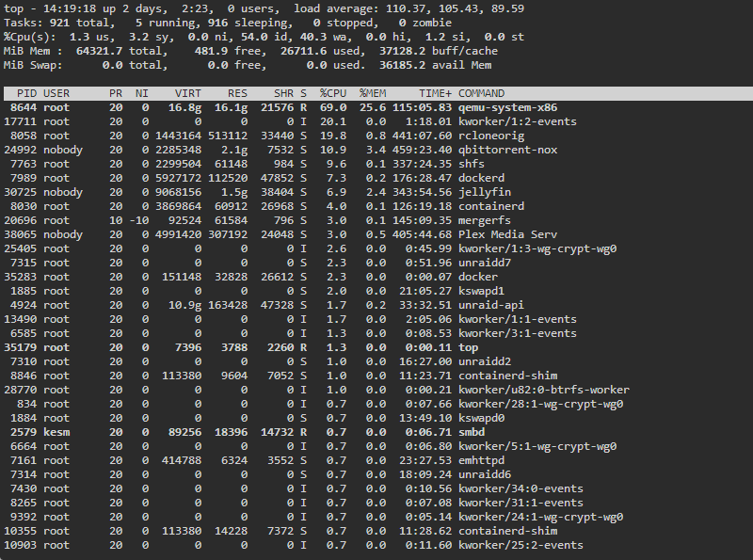The width and height of the screenshot is (753, 560).
Task: Select kworker/31:1-events entry
Action: 521,503
